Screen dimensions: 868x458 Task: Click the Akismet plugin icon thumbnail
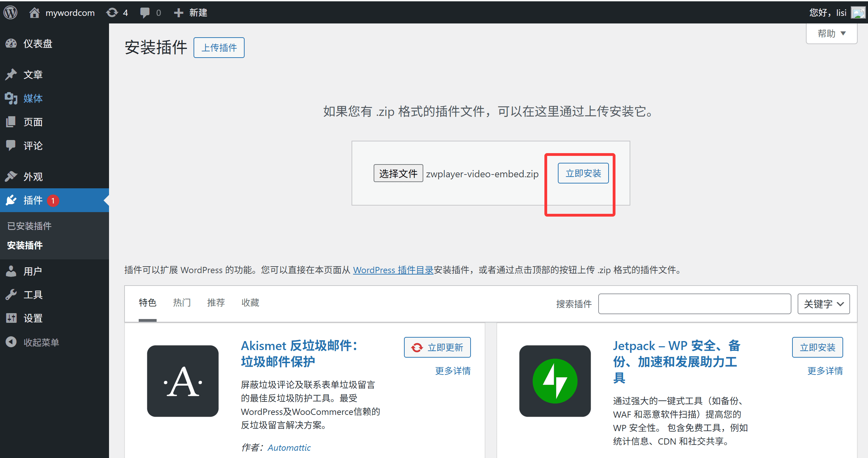tap(183, 381)
